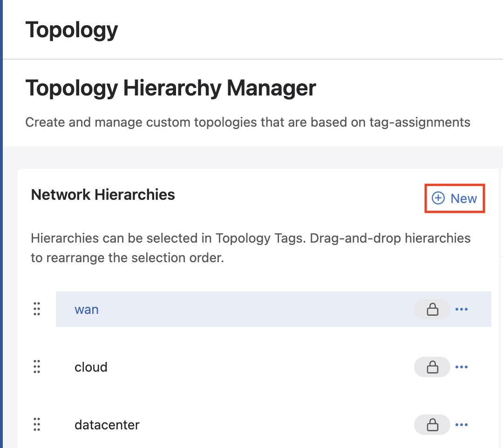Click the New hierarchy button
503x448 pixels.
coord(455,198)
